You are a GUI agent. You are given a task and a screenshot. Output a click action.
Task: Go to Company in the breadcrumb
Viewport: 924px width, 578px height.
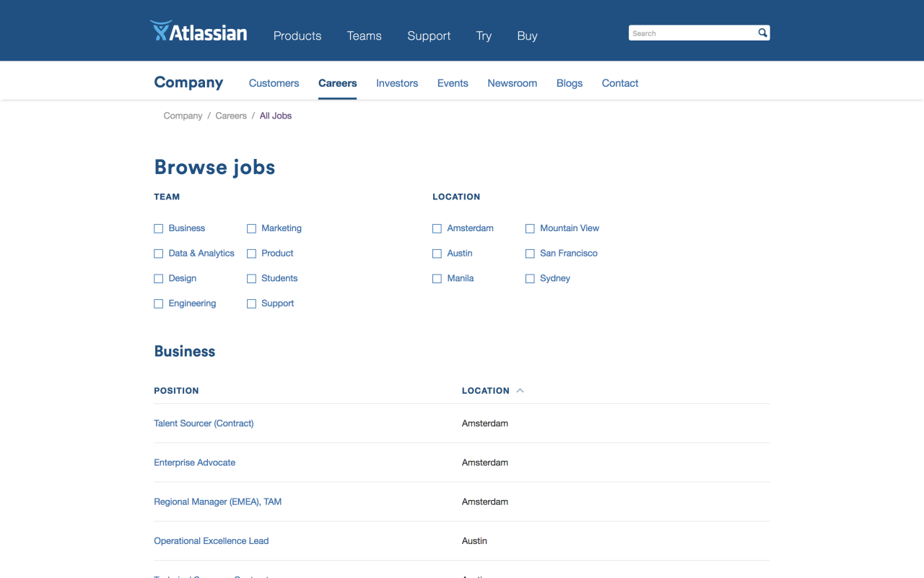pos(183,116)
